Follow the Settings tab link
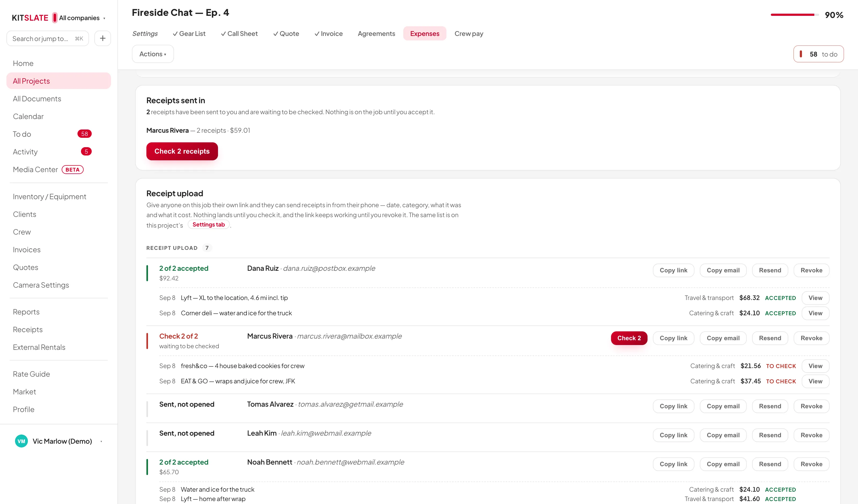The width and height of the screenshot is (858, 504). [x=208, y=224]
